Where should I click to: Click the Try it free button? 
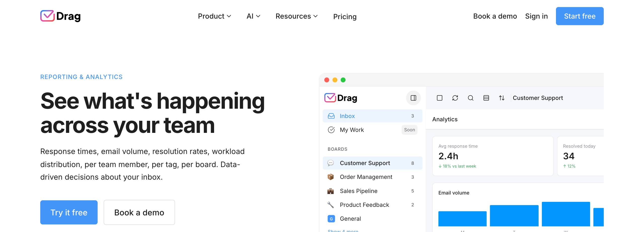coord(69,212)
